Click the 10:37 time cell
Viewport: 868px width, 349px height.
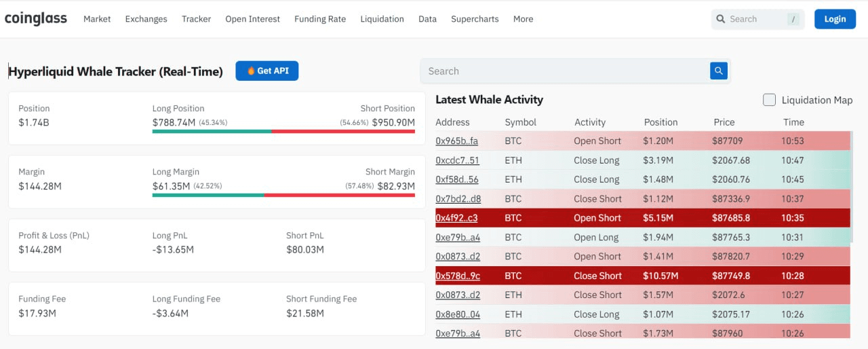pyautogui.click(x=792, y=199)
